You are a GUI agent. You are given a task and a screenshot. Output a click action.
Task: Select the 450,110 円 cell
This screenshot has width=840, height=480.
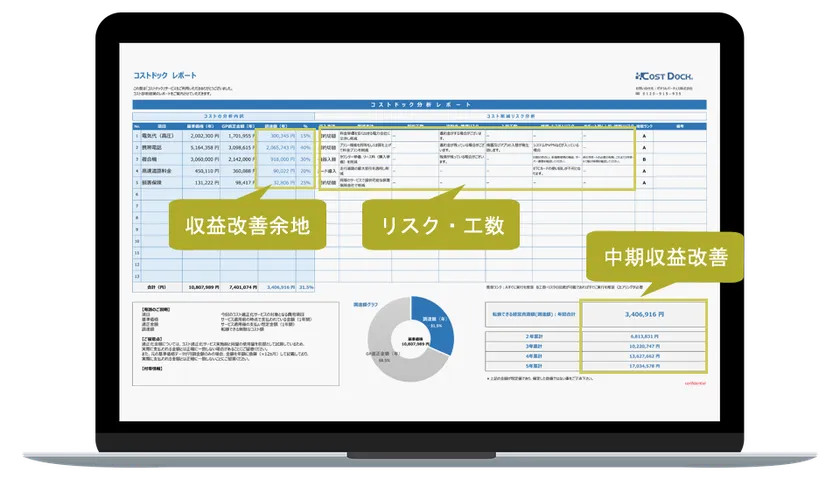[201, 171]
